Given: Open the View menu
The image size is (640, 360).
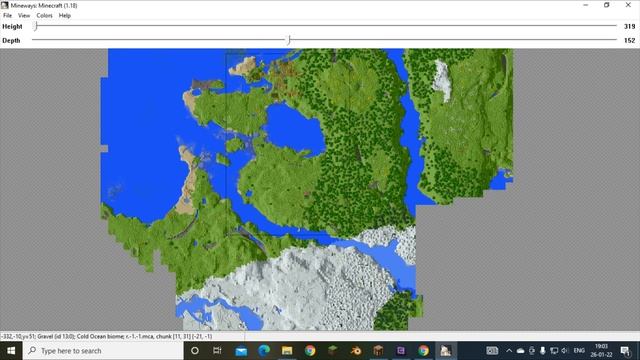Looking at the screenshot, I should point(24,16).
